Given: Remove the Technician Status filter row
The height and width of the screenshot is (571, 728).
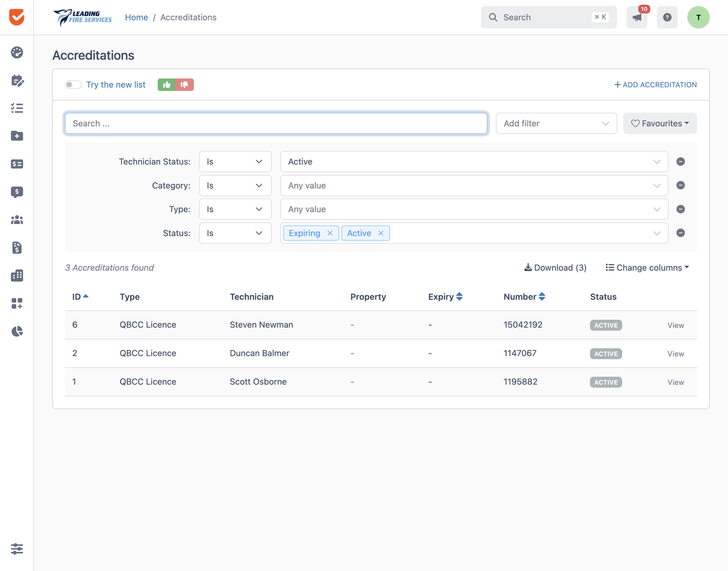Looking at the screenshot, I should coord(680,162).
